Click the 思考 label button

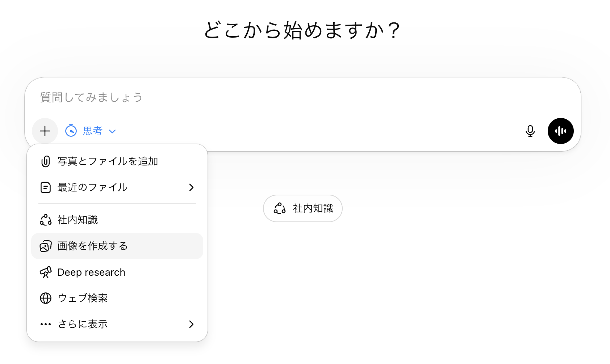pos(93,131)
